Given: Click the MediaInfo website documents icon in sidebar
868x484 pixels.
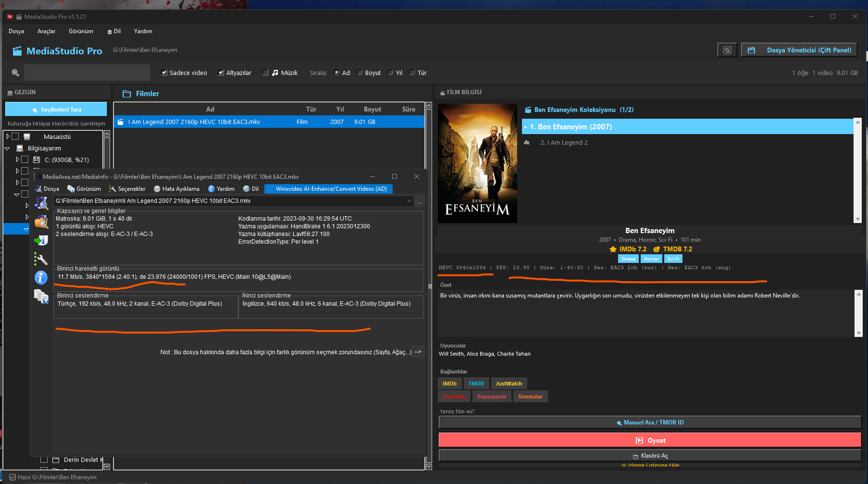Looking at the screenshot, I should tap(41, 297).
